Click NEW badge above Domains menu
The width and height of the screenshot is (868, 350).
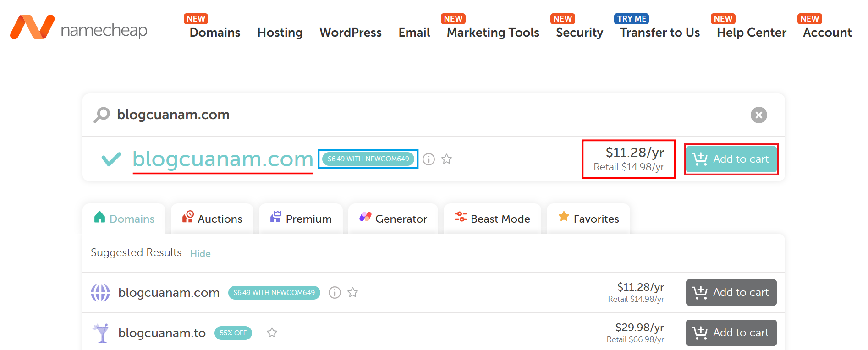(196, 19)
